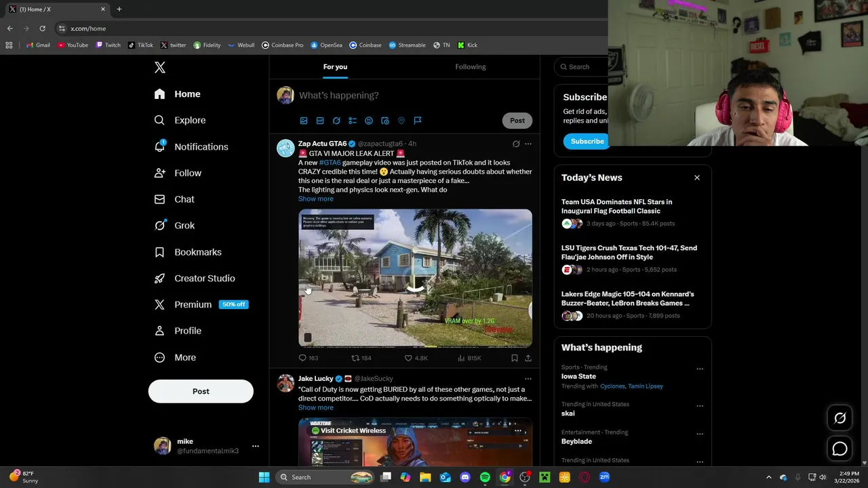Open the emoji picker in composer
Screen dimensions: 868x488
click(x=369, y=121)
